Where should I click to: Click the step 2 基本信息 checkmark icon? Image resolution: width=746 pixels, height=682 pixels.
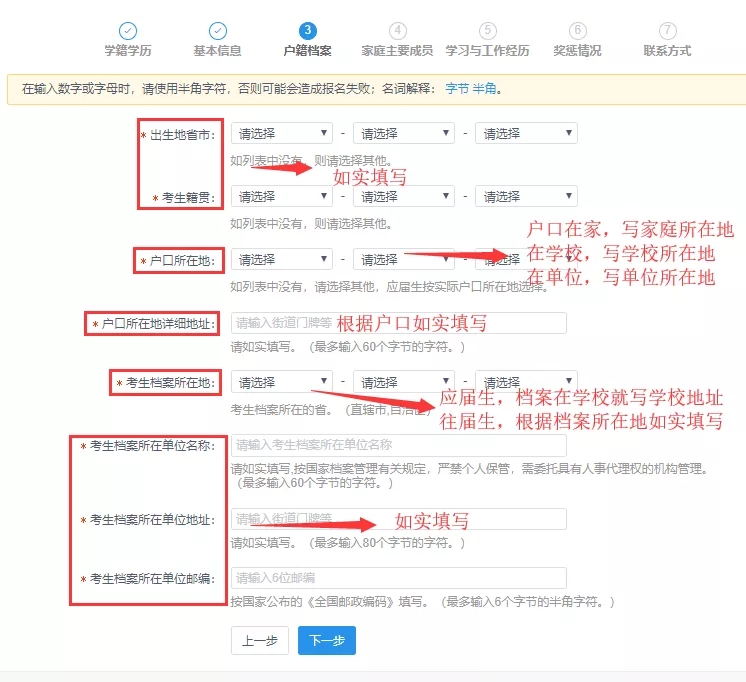[x=217, y=31]
